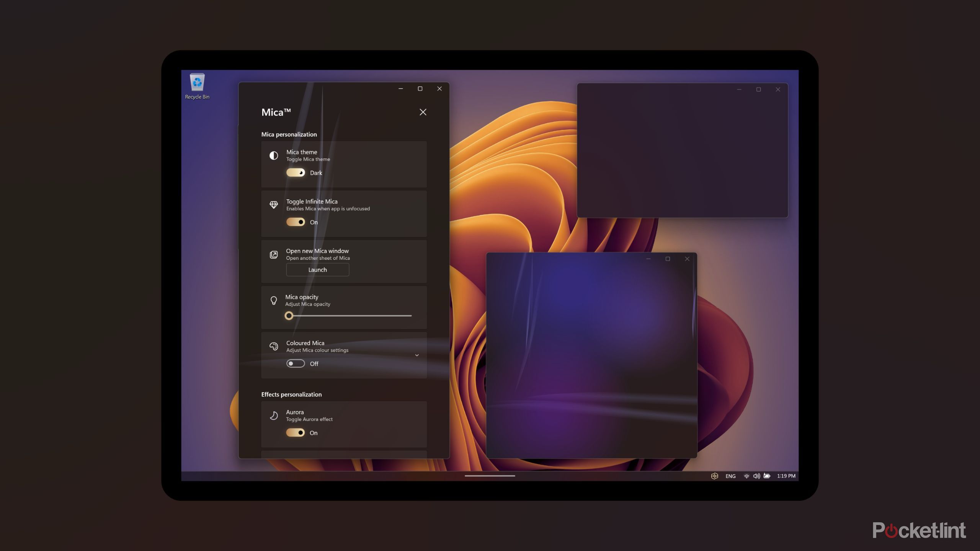The height and width of the screenshot is (551, 980).
Task: Open Wi-Fi network status in taskbar
Action: click(x=746, y=476)
